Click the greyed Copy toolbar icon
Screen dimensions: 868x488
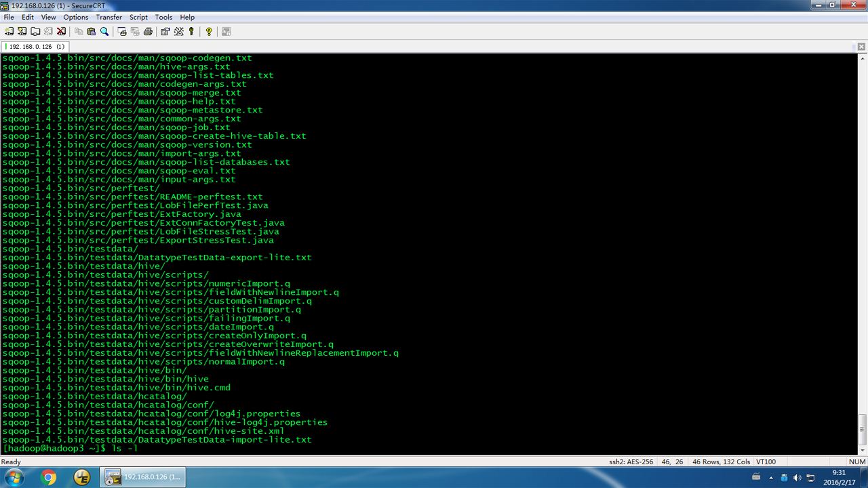pyautogui.click(x=79, y=31)
